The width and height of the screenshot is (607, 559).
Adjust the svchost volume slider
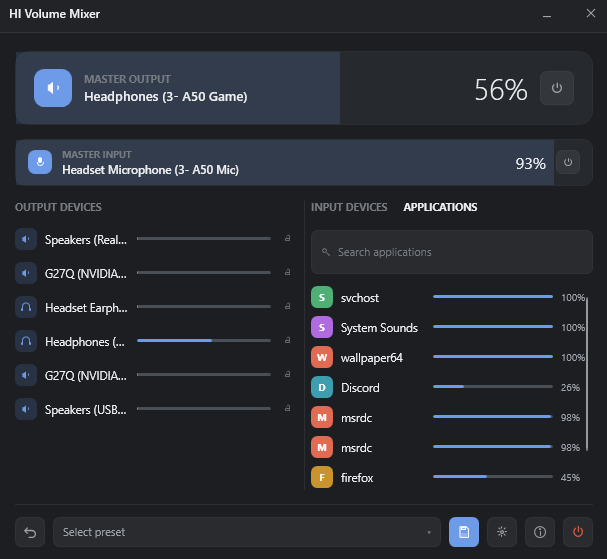(493, 297)
